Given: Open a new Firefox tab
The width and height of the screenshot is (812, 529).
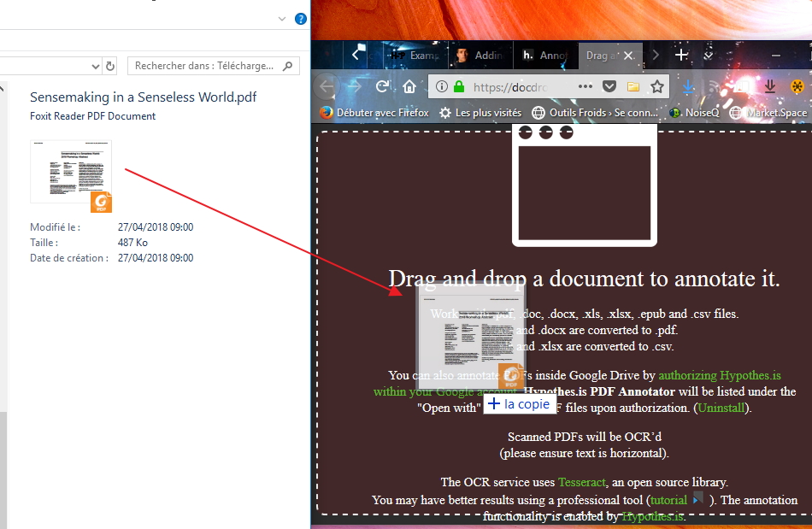Looking at the screenshot, I should 681,55.
